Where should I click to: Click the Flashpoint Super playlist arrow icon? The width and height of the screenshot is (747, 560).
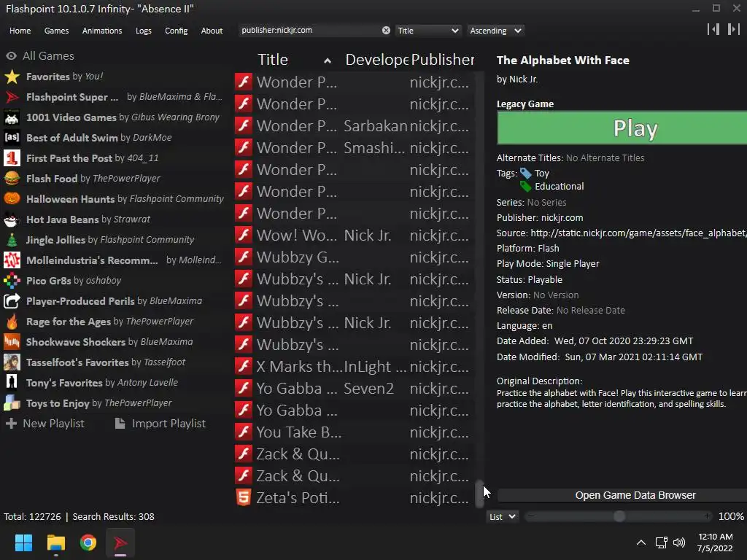pyautogui.click(x=12, y=97)
